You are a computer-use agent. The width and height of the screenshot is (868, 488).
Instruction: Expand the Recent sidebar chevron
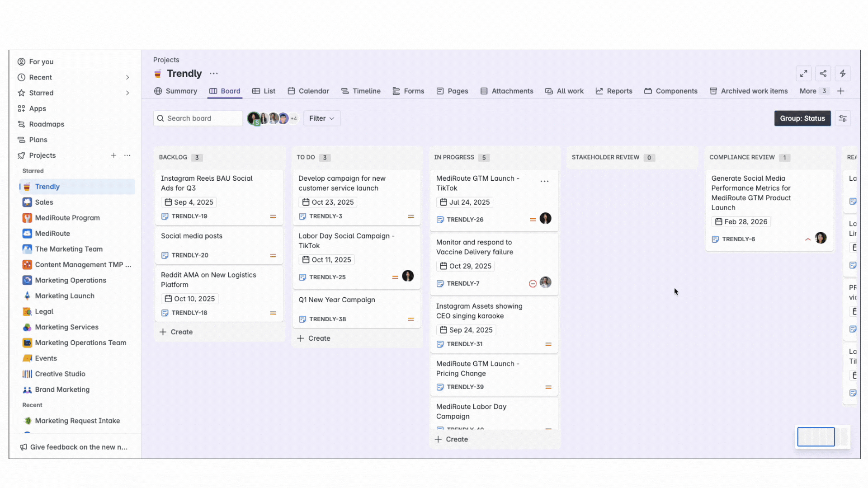(127, 78)
